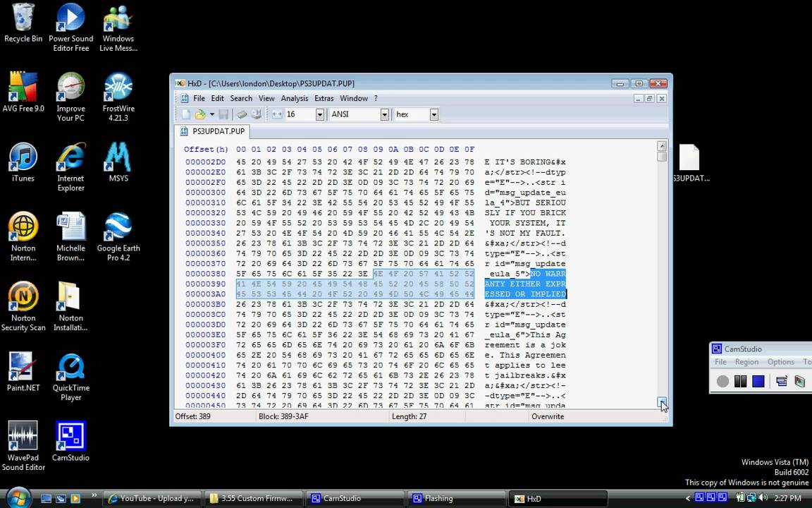Select the Paint.NET desktop icon
The width and height of the screenshot is (812, 508).
(23, 372)
